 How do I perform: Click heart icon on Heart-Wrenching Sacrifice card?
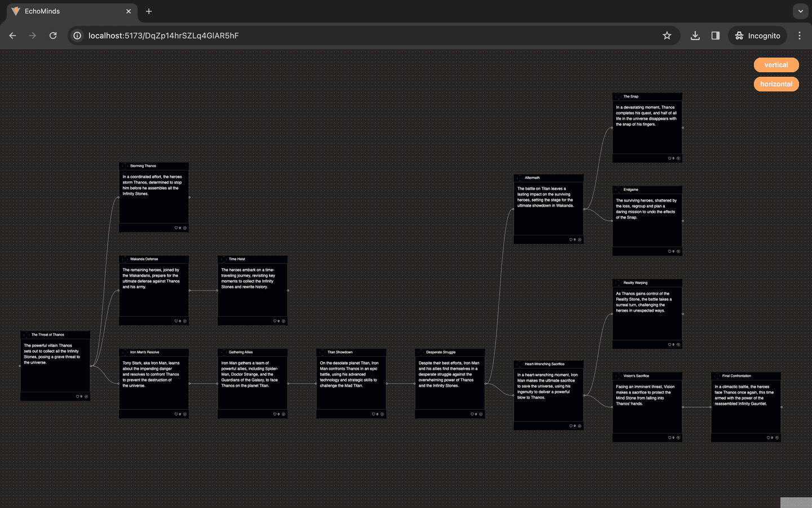pyautogui.click(x=571, y=426)
